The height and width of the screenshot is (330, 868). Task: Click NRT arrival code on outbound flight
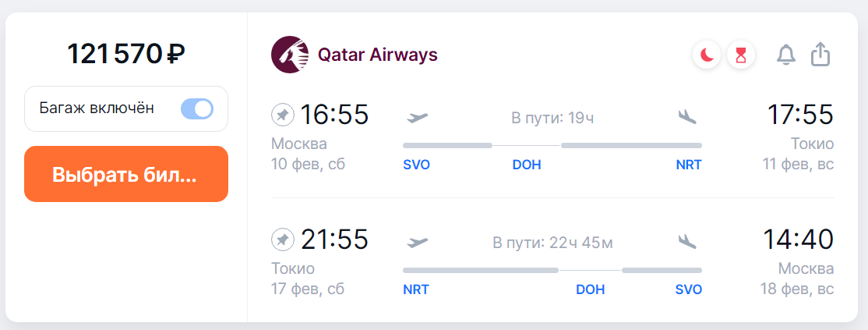pyautogui.click(x=689, y=165)
